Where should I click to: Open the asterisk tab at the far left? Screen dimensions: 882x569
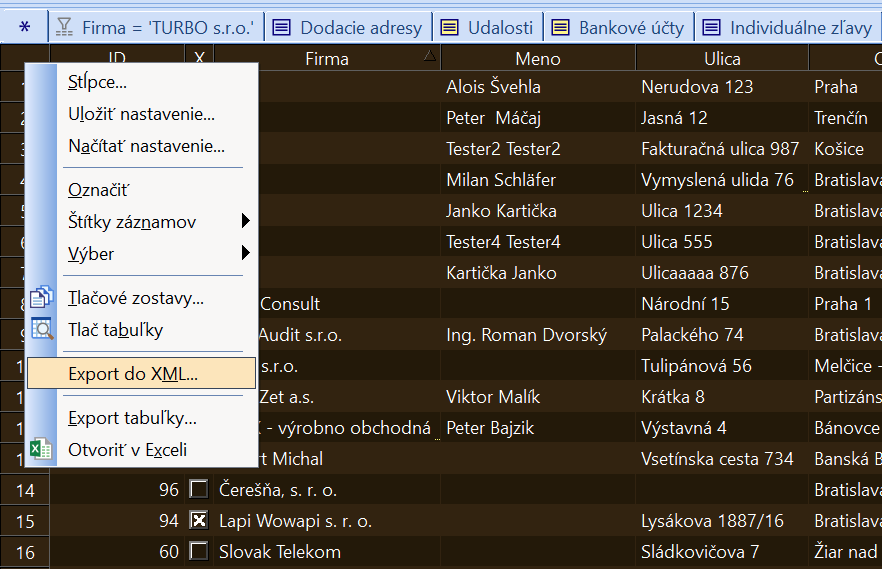point(25,27)
